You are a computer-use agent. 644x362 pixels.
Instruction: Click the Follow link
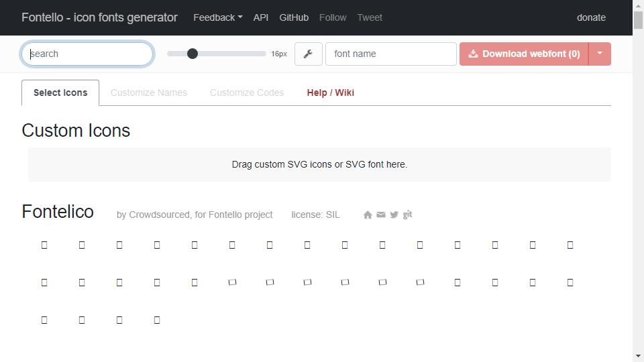(333, 17)
